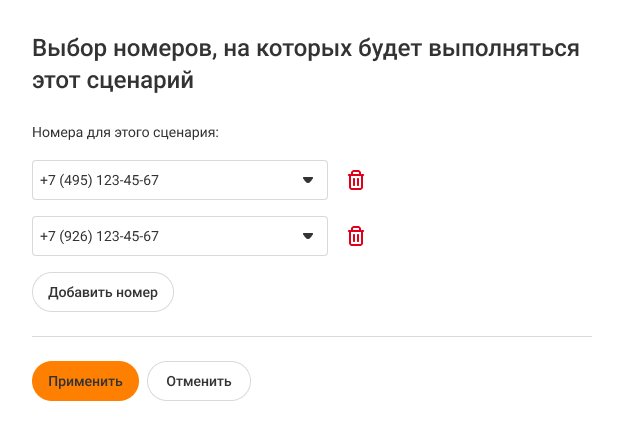Screen dimensions: 624x433
Task: Select the black triangle beside the 926 number
Action: coord(308,237)
